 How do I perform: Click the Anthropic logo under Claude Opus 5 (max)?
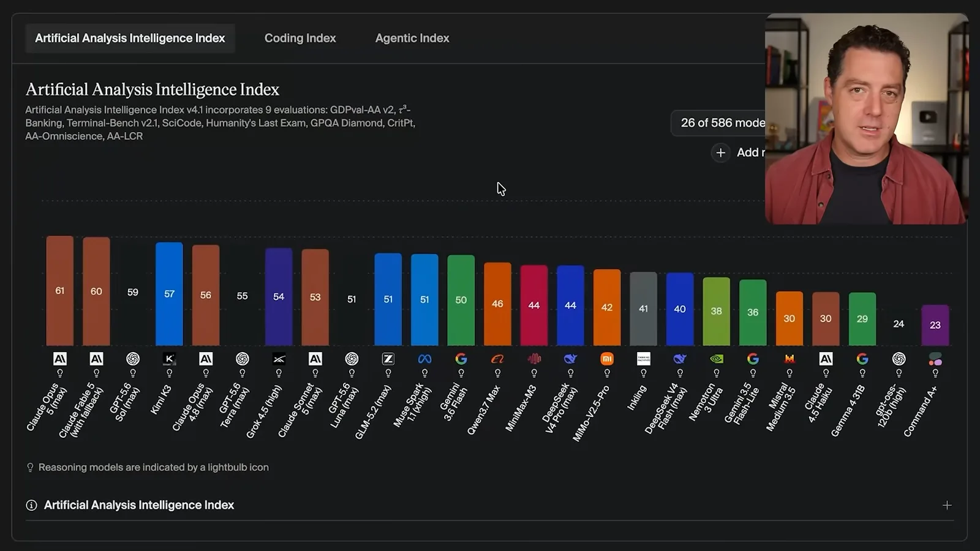[x=60, y=359]
